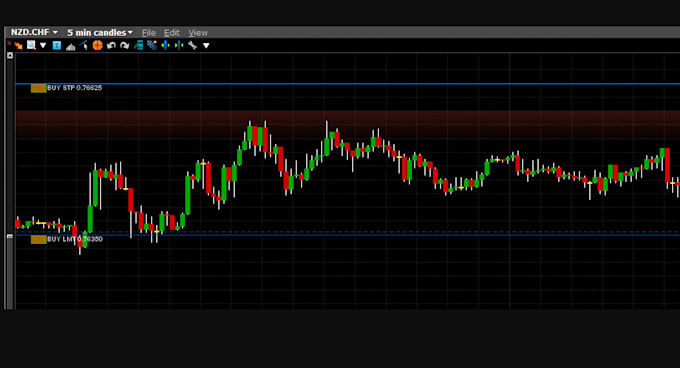Open the Edit menu
The width and height of the screenshot is (680, 368).
[x=172, y=33]
